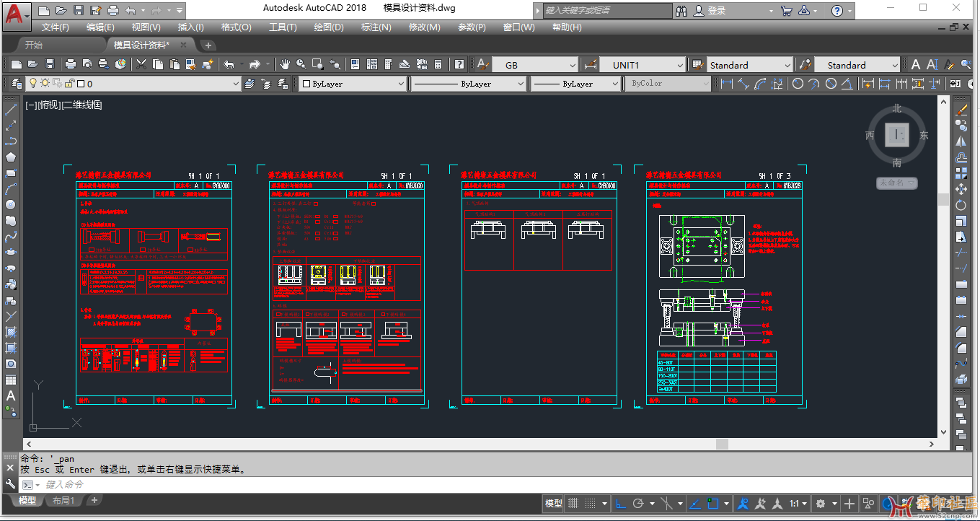Image resolution: width=980 pixels, height=521 pixels.
Task: Toggle object snap square icon in status bar
Action: click(x=714, y=503)
